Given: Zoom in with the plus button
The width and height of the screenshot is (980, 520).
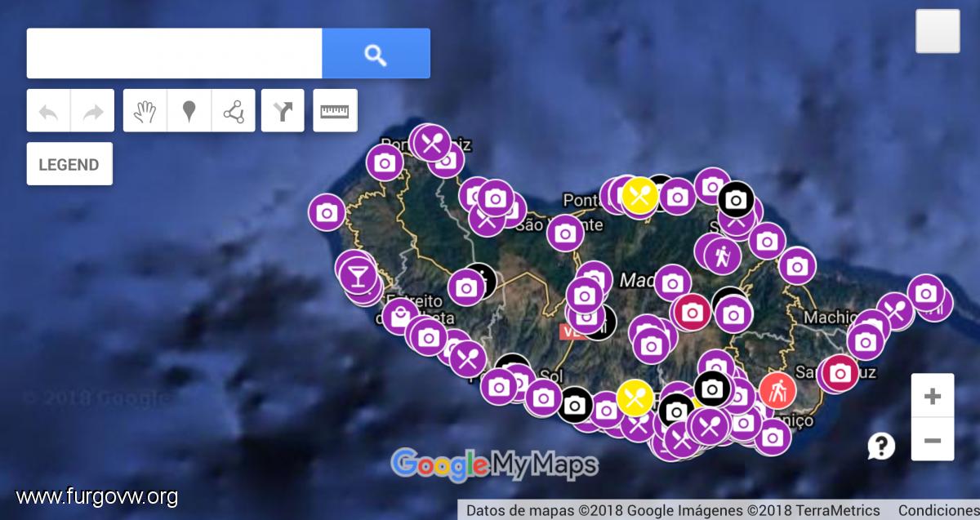Looking at the screenshot, I should coord(933,396).
